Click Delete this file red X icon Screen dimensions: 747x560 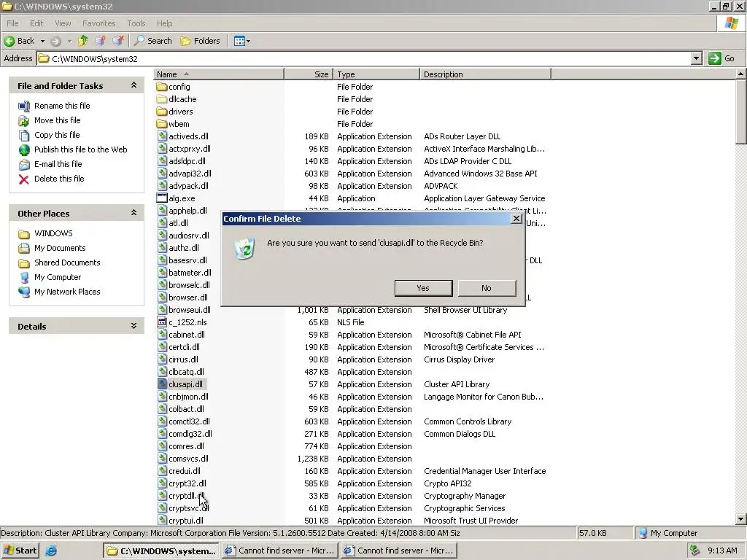24,179
